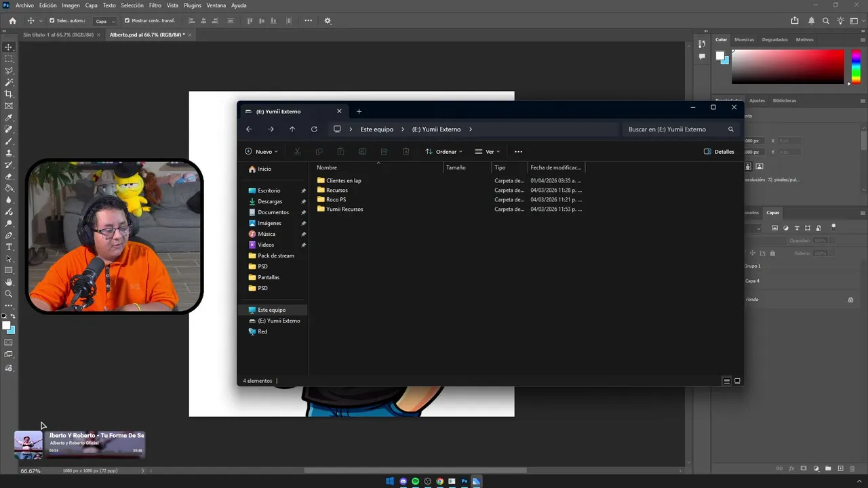Viewport: 868px width, 488px height.
Task: Toggle the Selec. autom. checkbox
Action: point(52,20)
